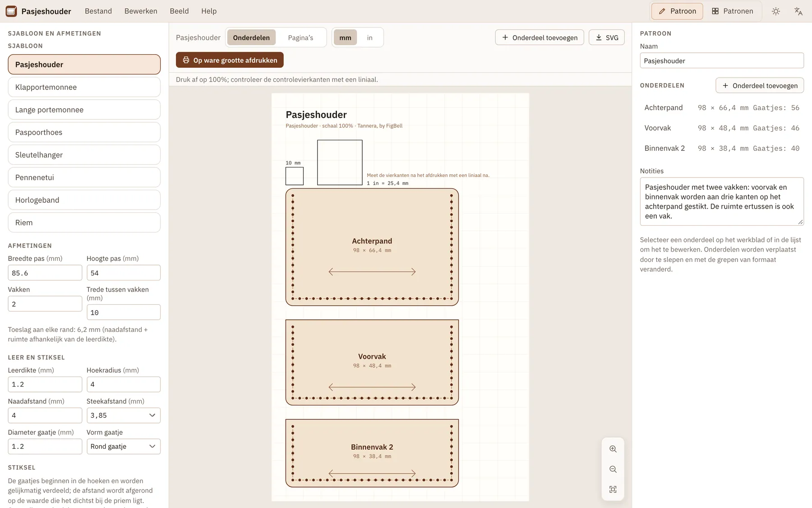Pick the Pennenetui template
The image size is (812, 508).
[84, 177]
